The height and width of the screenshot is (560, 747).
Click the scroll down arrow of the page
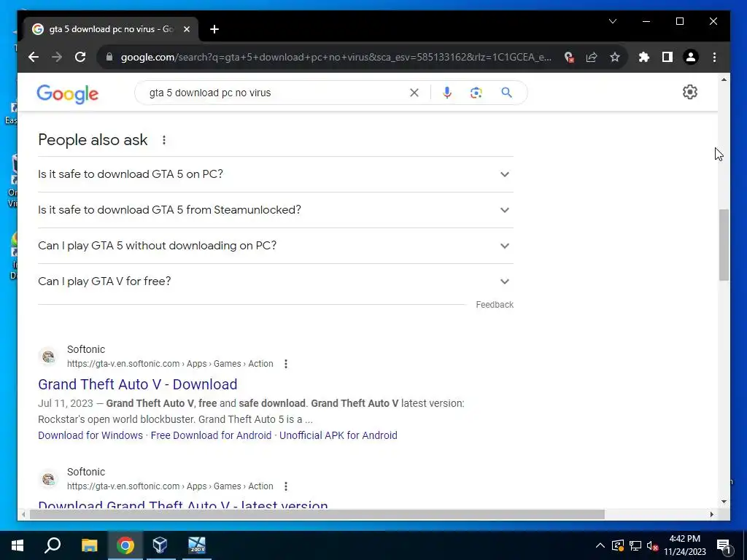click(x=724, y=501)
